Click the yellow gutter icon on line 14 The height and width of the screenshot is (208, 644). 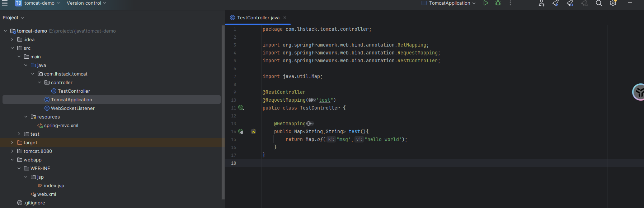point(253,132)
